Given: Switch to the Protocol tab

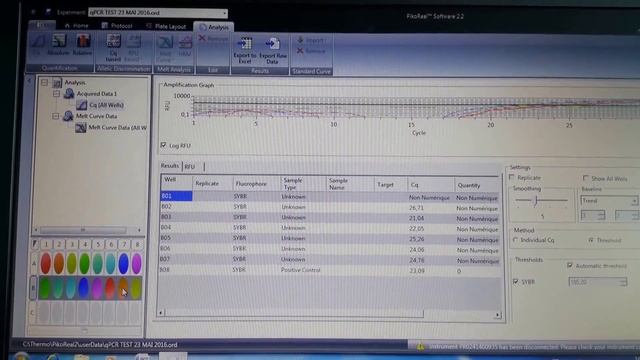Looking at the screenshot, I should point(117,26).
